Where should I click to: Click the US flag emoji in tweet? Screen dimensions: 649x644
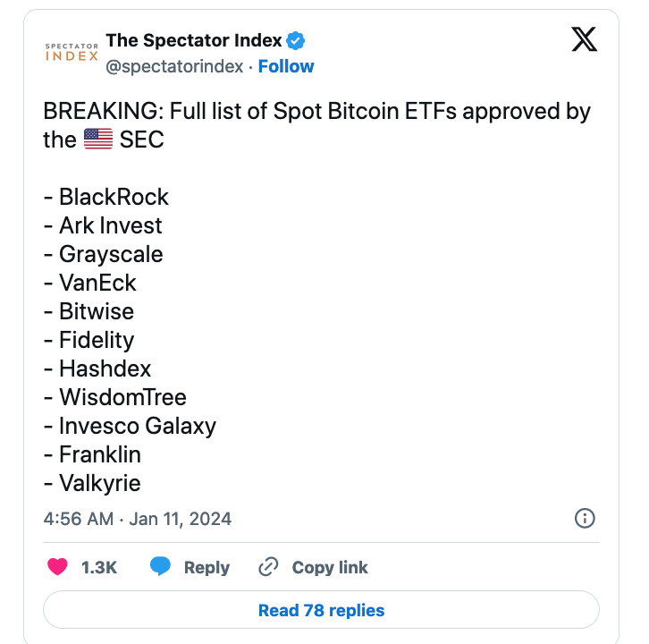pyautogui.click(x=98, y=140)
